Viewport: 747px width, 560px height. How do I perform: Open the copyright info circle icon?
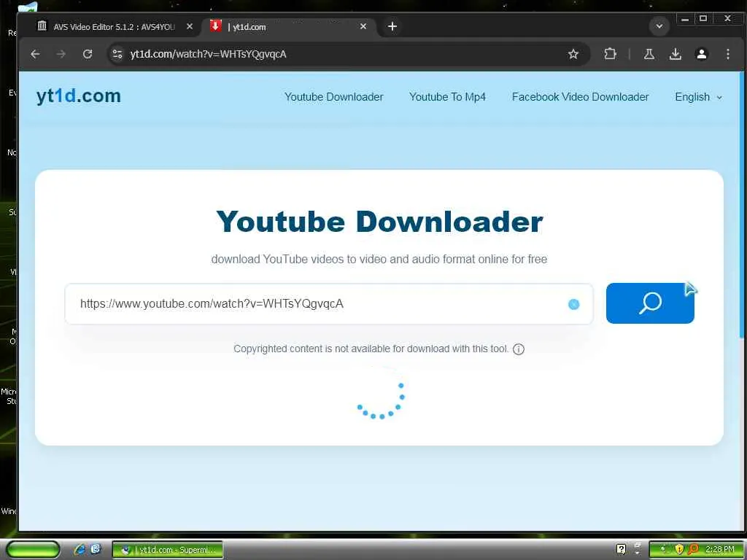pos(519,349)
